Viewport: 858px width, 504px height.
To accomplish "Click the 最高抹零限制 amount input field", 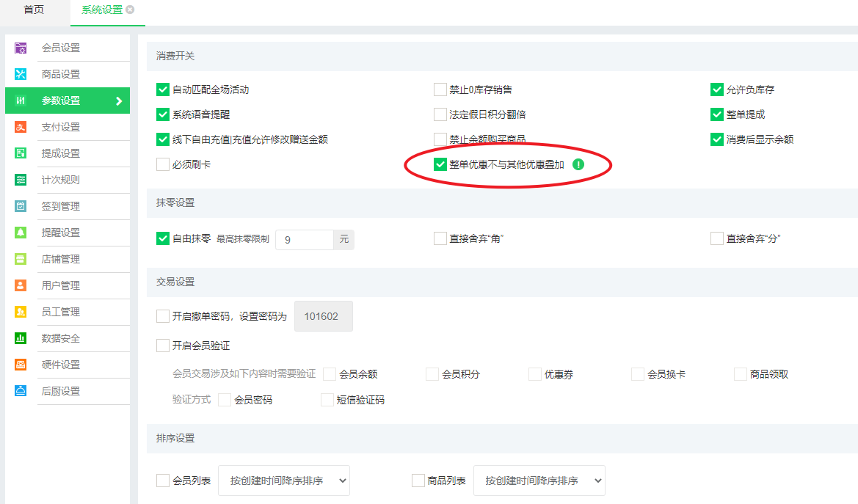I will pos(304,240).
